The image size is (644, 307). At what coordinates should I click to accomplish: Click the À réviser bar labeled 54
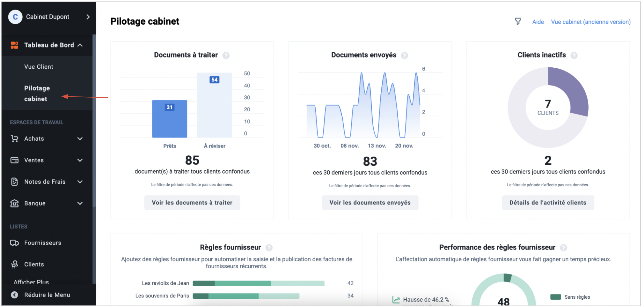click(x=214, y=105)
